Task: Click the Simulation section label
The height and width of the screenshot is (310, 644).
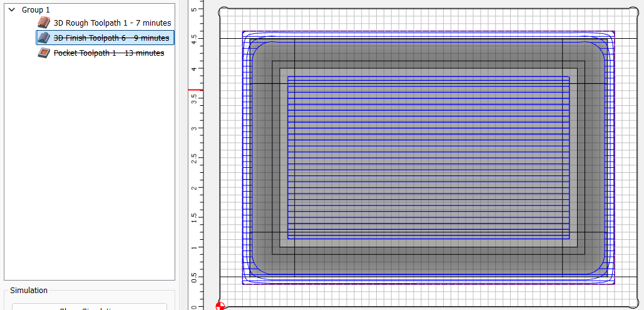Action: [x=29, y=290]
